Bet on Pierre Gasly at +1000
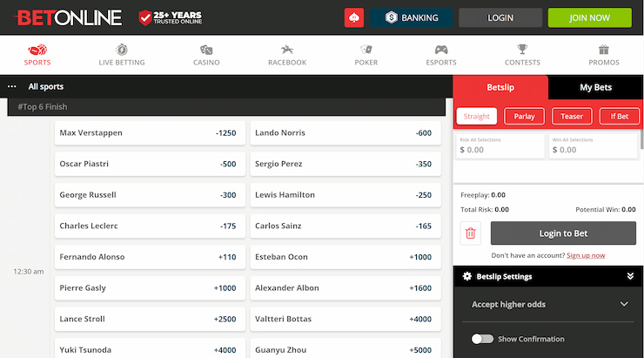Image resolution: width=644 pixels, height=358 pixels. 150,287
